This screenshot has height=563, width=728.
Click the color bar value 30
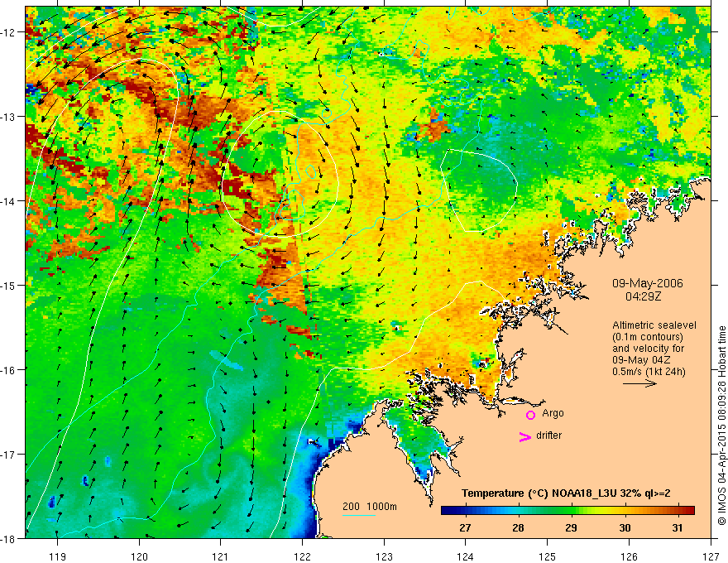pyautogui.click(x=625, y=527)
